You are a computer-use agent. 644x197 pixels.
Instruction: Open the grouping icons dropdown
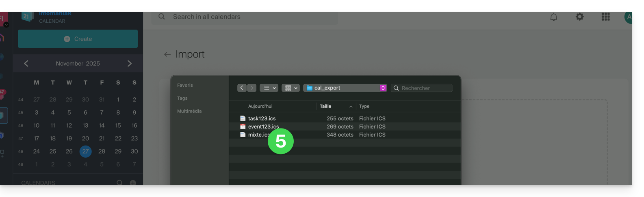tap(291, 88)
